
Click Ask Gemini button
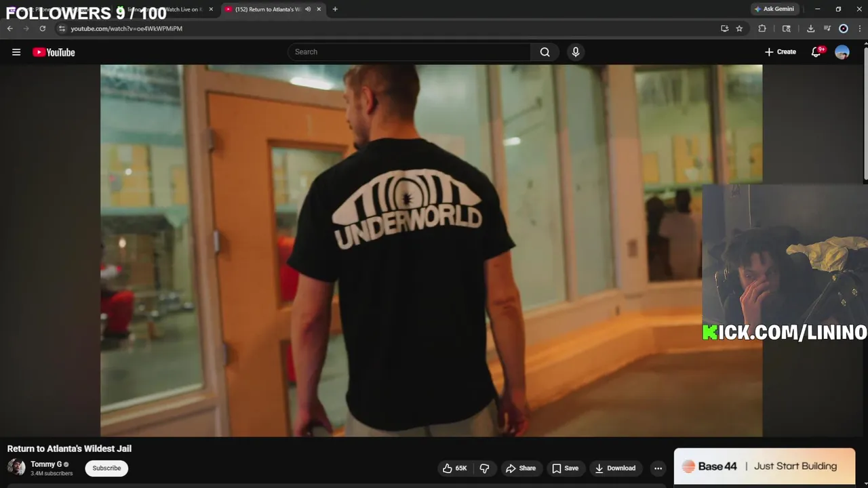pyautogui.click(x=774, y=9)
